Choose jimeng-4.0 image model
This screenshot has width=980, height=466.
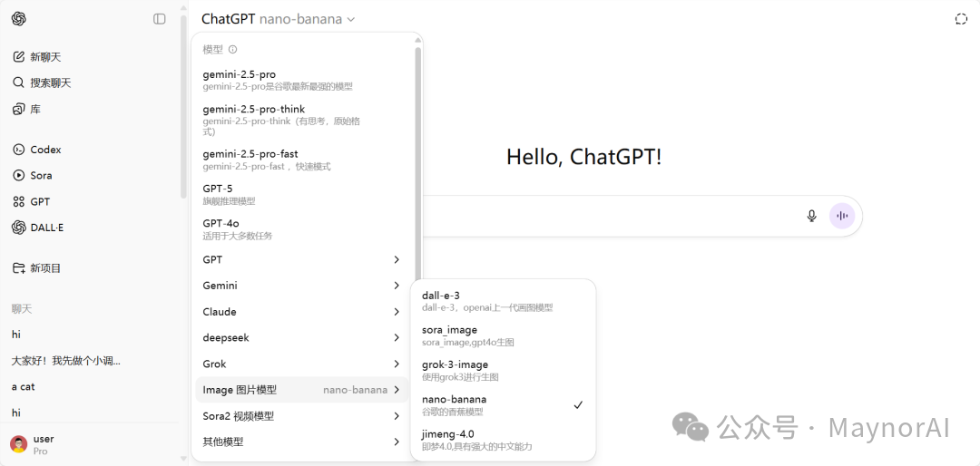point(503,440)
